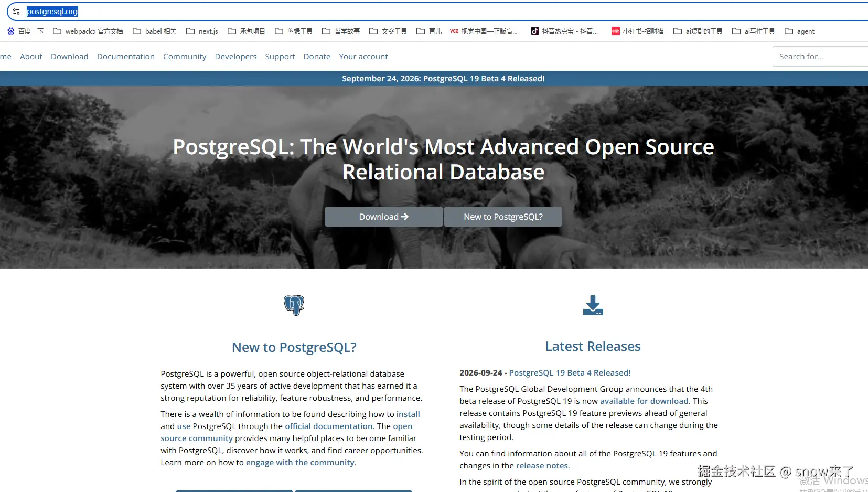The height and width of the screenshot is (492, 868).
Task: Expand the agent bookmark folder
Action: point(799,31)
